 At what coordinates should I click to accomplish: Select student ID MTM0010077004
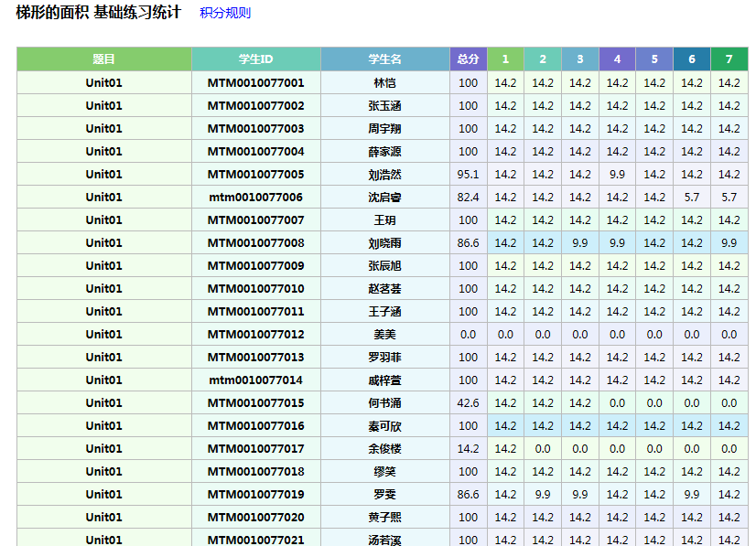click(x=256, y=151)
